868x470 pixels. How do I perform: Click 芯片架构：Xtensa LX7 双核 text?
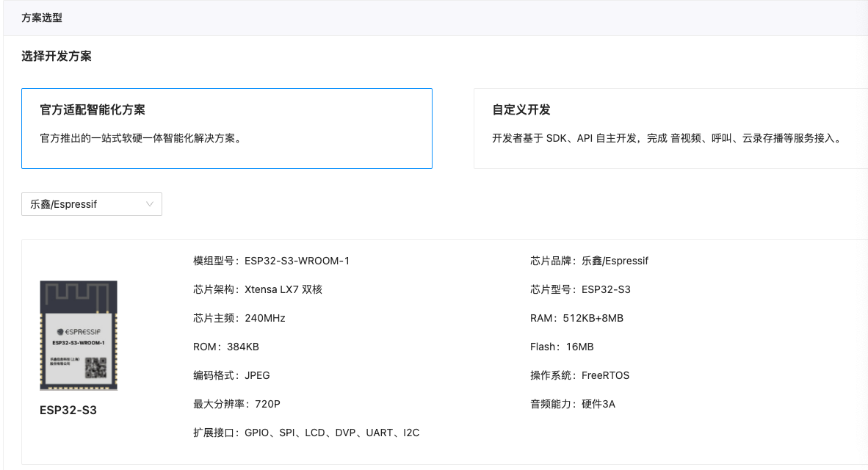258,289
